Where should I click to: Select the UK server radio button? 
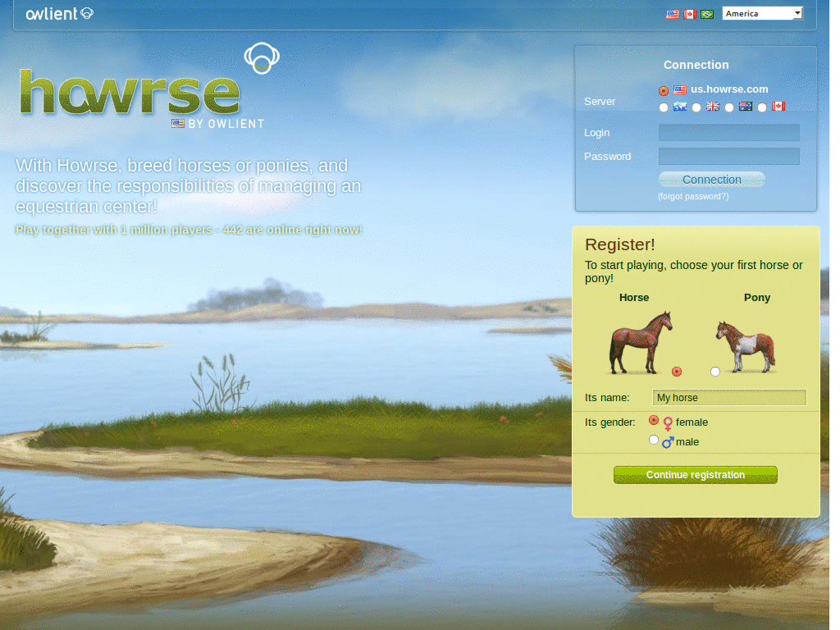696,107
